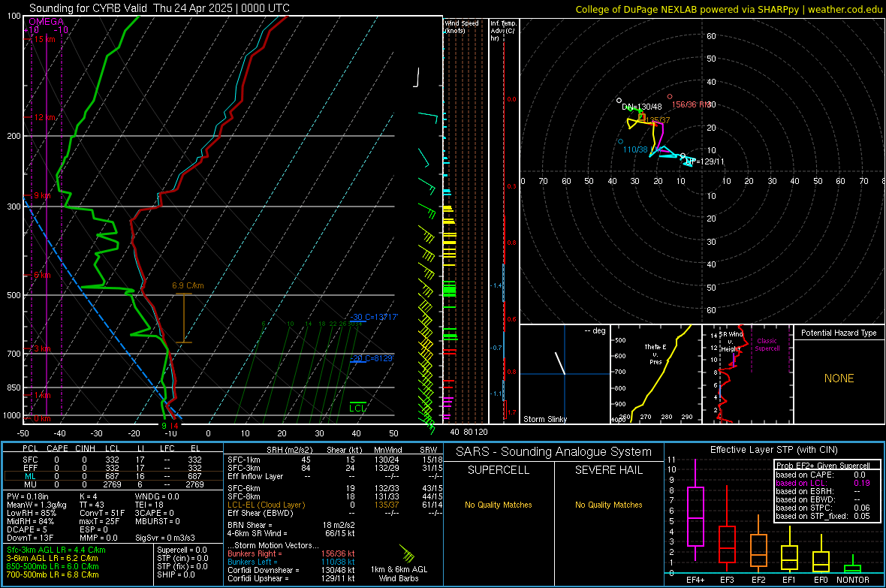886x588 pixels.
Task: Click the 3 km height marker
Action: (42, 349)
